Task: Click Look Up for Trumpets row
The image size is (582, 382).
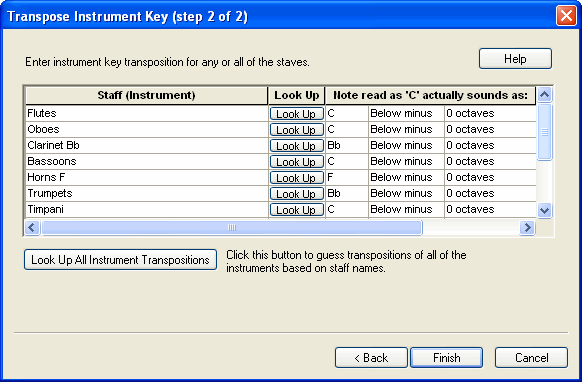Action: pyautogui.click(x=296, y=193)
